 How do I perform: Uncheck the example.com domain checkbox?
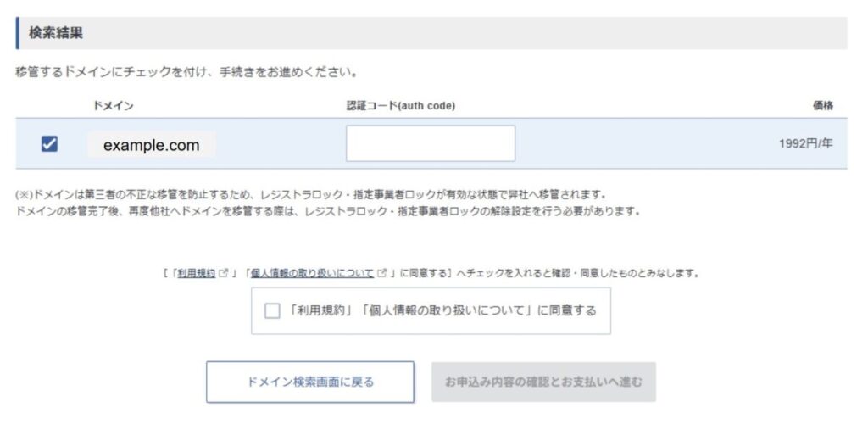tap(49, 144)
